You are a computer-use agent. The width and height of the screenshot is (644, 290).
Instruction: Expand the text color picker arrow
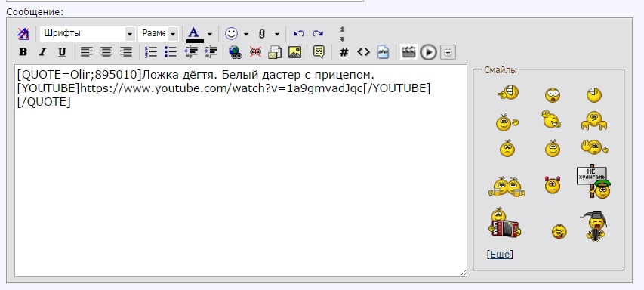pos(210,34)
